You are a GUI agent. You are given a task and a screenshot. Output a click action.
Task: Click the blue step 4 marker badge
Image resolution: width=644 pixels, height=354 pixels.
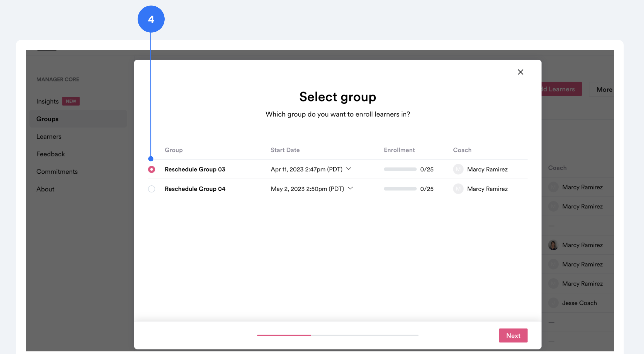151,19
